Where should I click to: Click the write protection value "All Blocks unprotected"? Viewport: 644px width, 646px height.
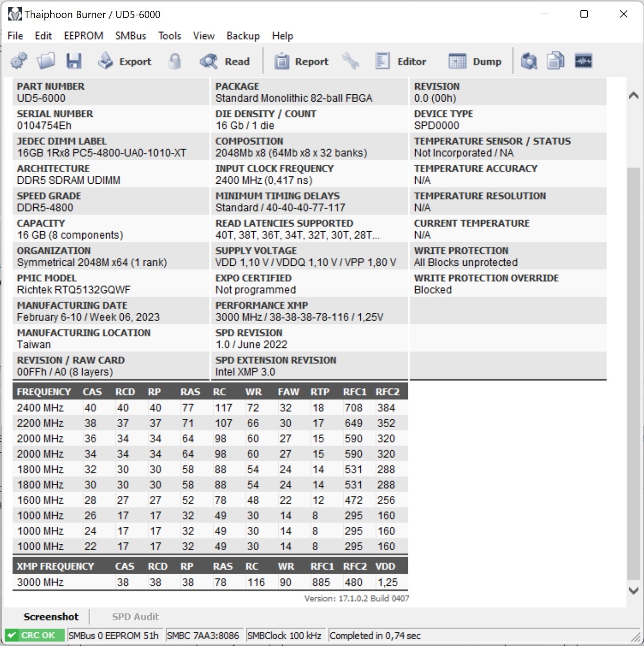(x=466, y=262)
